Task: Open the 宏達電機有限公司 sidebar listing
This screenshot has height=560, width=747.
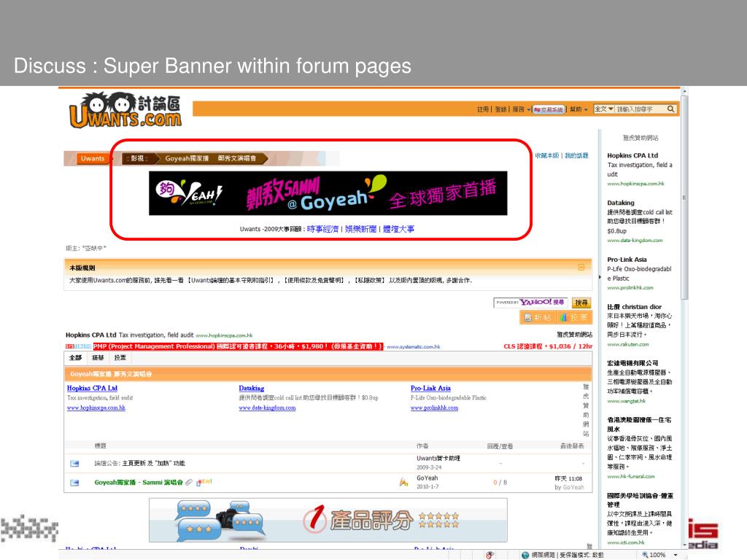Action: [x=632, y=363]
